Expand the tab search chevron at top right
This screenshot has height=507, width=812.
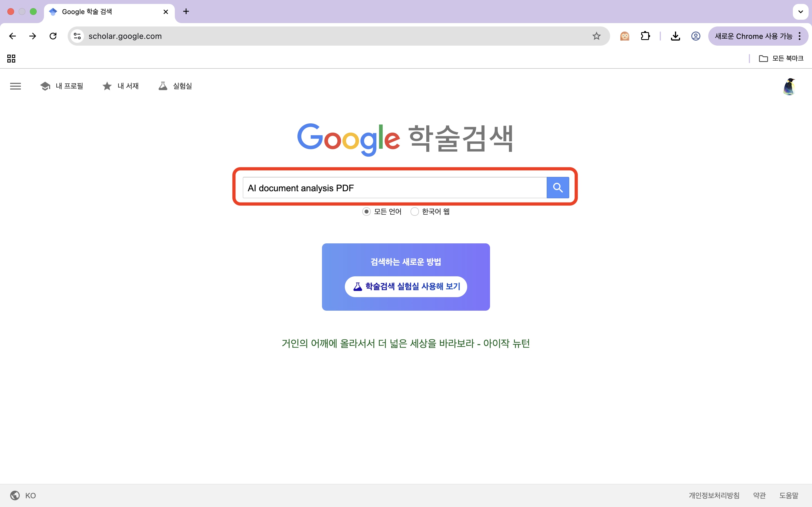pos(800,11)
